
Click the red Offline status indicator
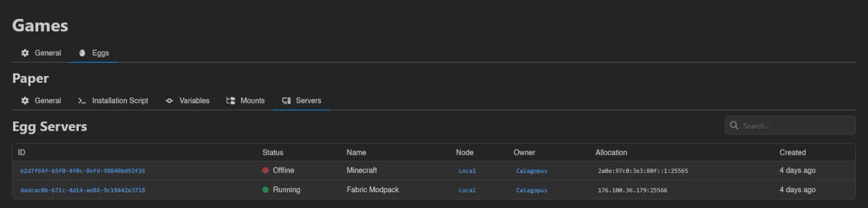[266, 170]
